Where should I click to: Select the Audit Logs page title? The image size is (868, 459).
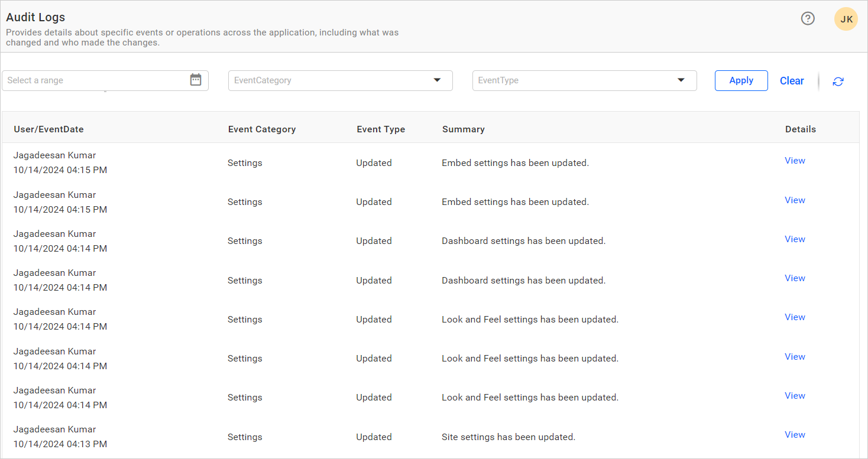[35, 17]
